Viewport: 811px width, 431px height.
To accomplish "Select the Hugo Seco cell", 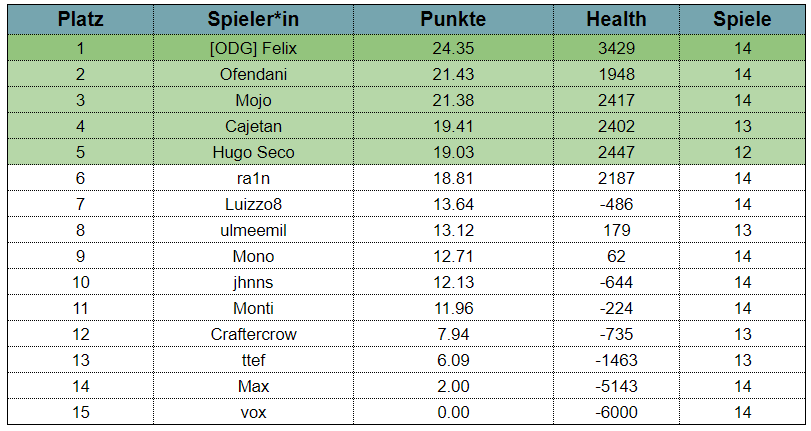I will coord(253,152).
